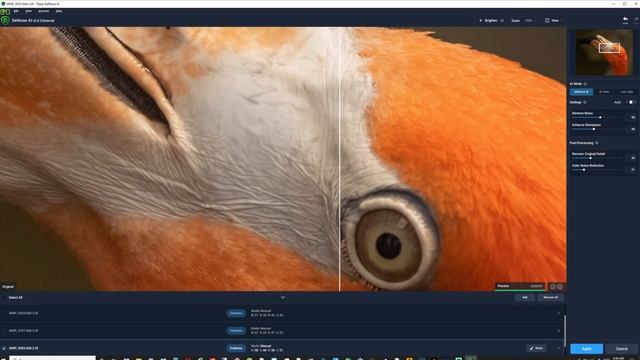Click the info icon beside Post-Processing

click(597, 143)
